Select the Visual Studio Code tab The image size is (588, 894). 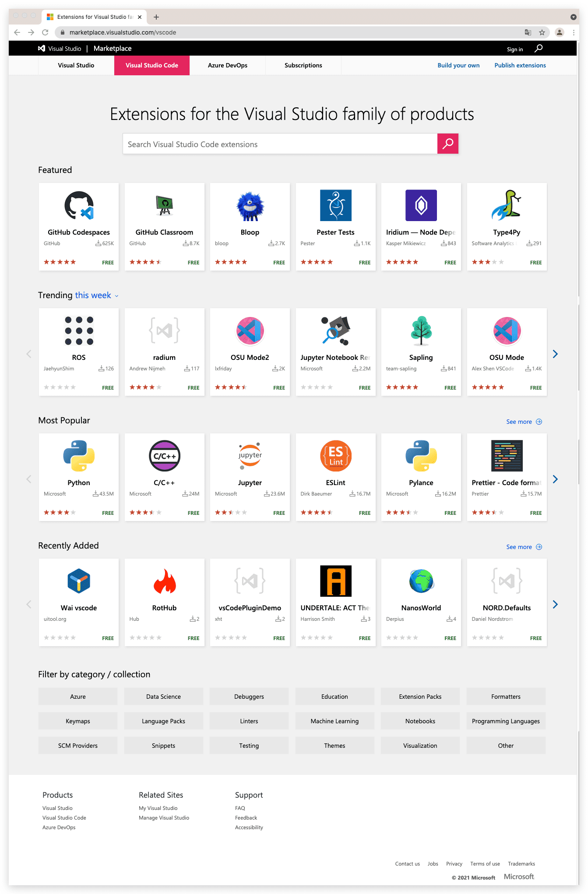click(x=152, y=65)
